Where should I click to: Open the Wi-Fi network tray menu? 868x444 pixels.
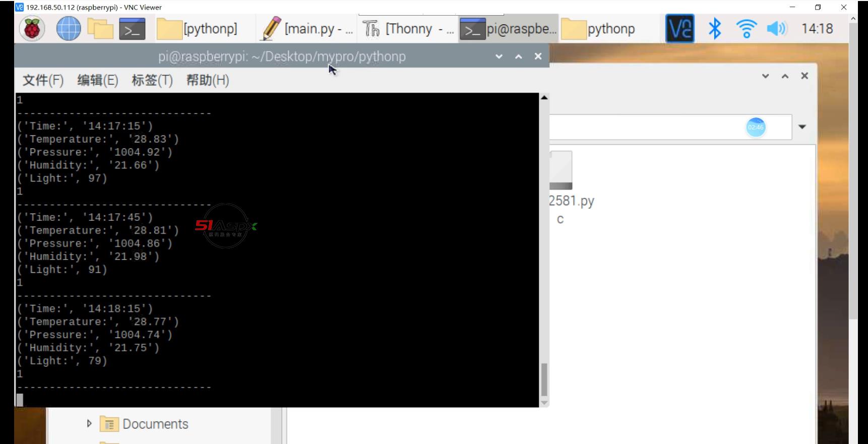coord(746,29)
